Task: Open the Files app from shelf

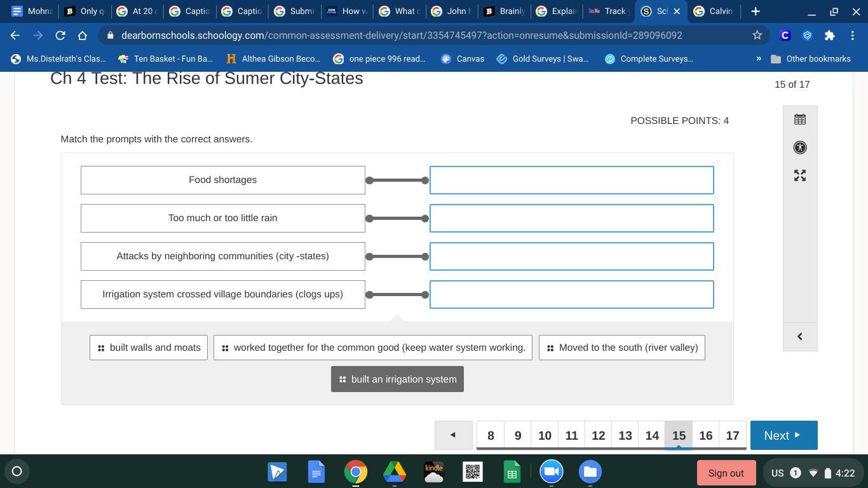Action: click(x=590, y=471)
